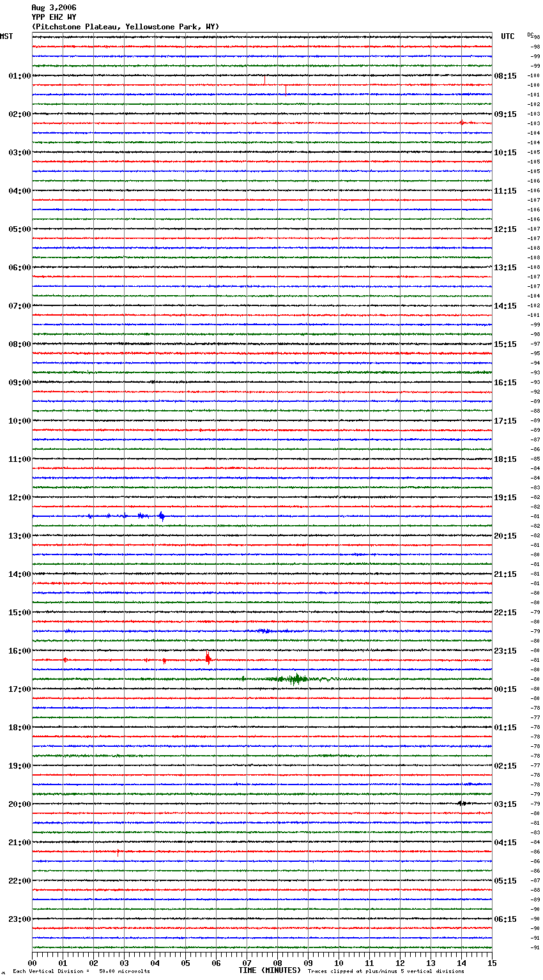Click the Pitchstone Plateau location caption
Screen dimensions: 543x980
click(125, 27)
